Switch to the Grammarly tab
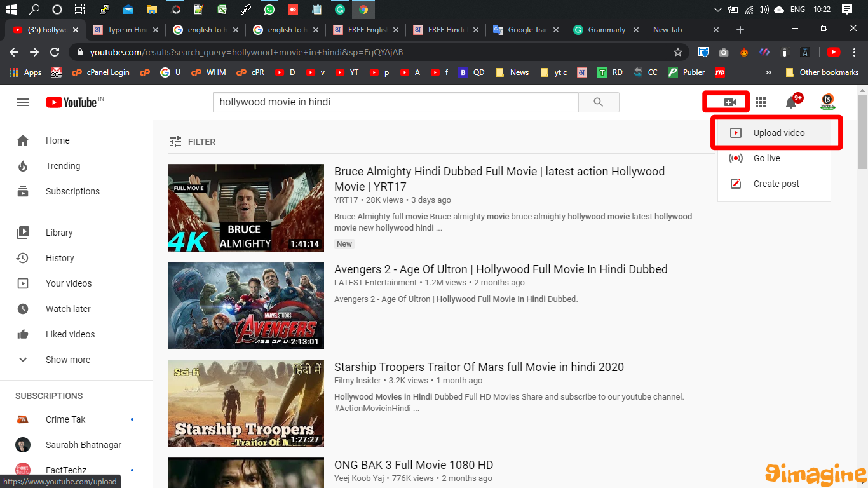Viewport: 868px width, 488px height. pos(606,30)
